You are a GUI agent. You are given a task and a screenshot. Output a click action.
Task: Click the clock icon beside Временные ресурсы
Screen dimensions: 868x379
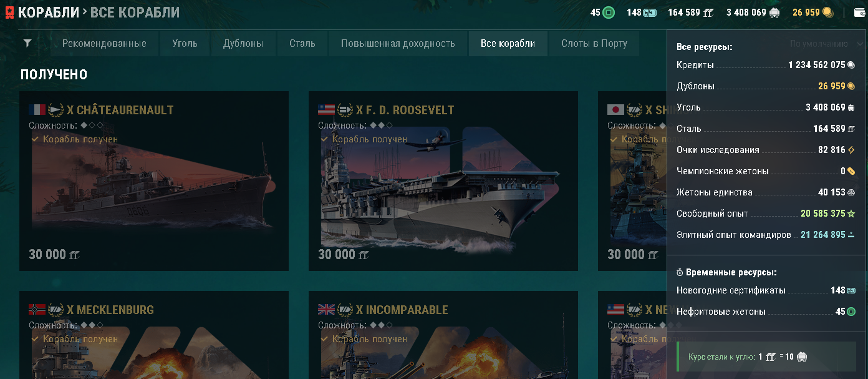click(x=680, y=273)
